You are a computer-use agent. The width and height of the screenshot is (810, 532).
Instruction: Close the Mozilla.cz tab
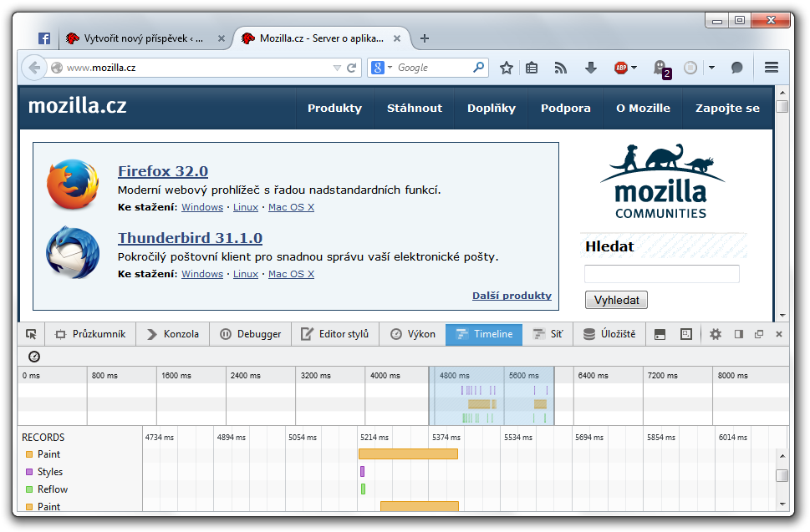pos(397,38)
